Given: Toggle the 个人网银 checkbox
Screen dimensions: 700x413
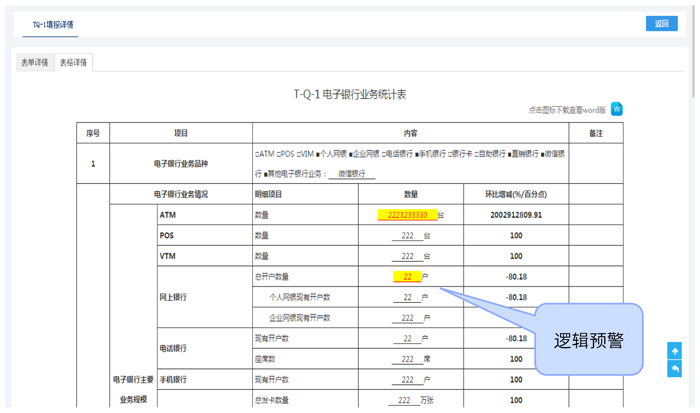Looking at the screenshot, I should [x=320, y=154].
